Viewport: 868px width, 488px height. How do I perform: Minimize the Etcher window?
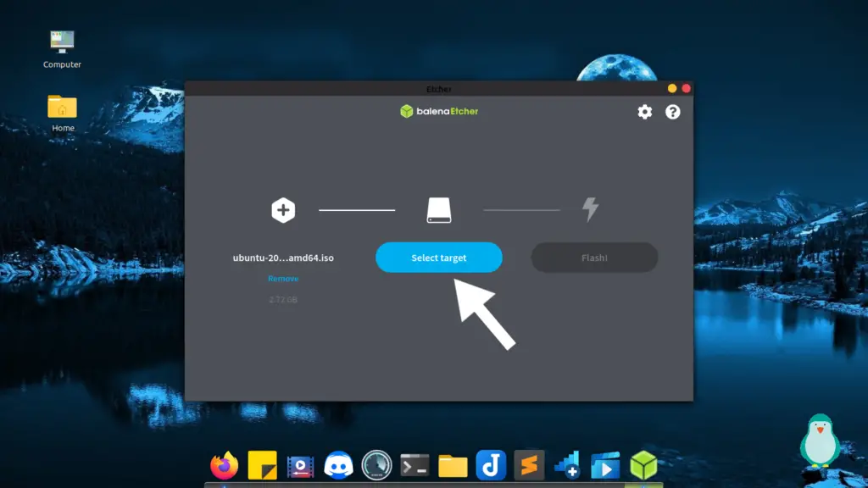(x=672, y=88)
